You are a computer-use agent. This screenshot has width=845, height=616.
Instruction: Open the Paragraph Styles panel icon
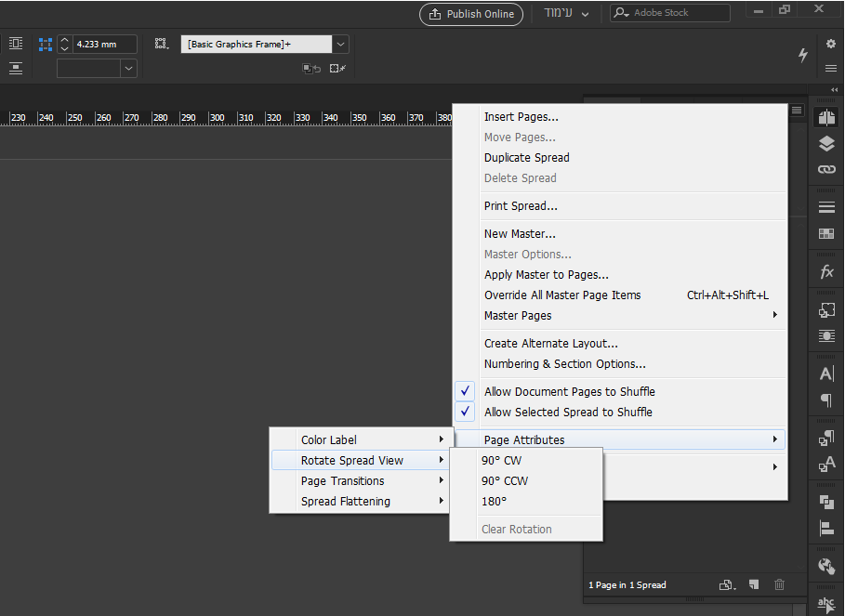pyautogui.click(x=826, y=439)
